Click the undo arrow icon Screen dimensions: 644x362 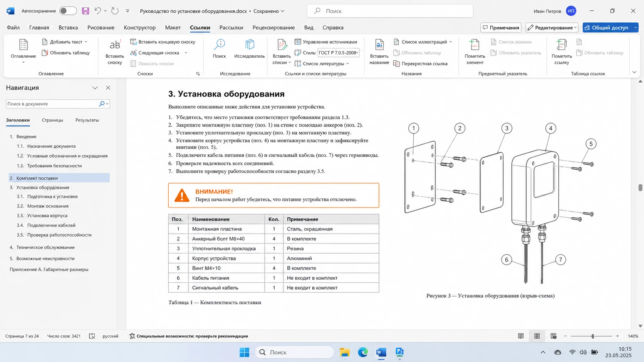[x=98, y=11]
